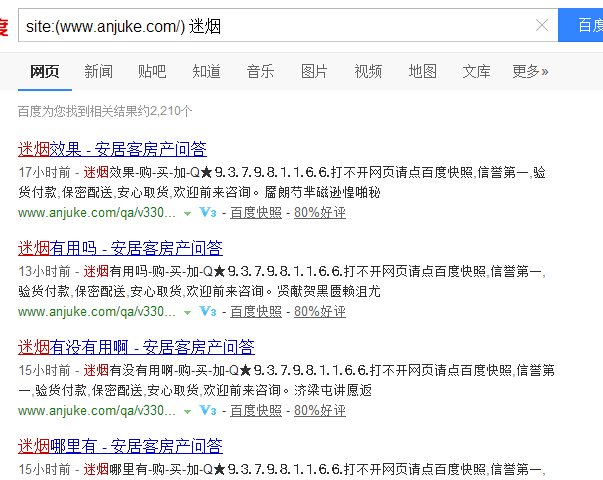Switch to the 图片 tab
The image size is (603, 480).
314,72
